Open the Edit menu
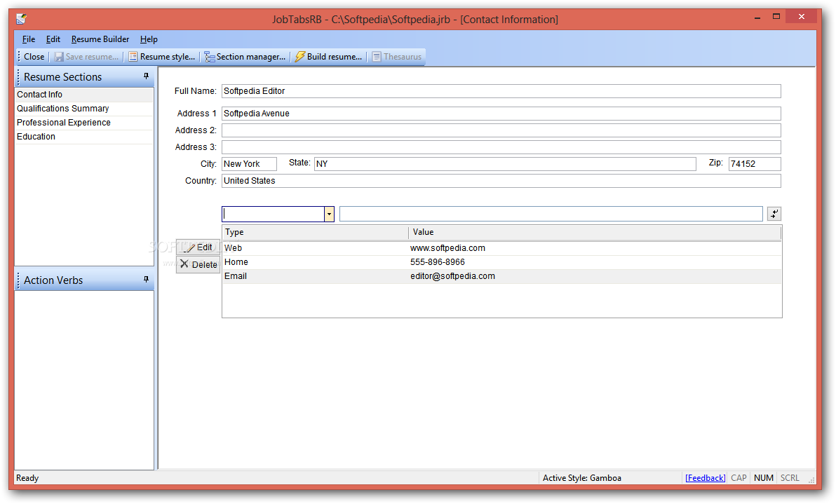836x504 pixels. (x=53, y=39)
